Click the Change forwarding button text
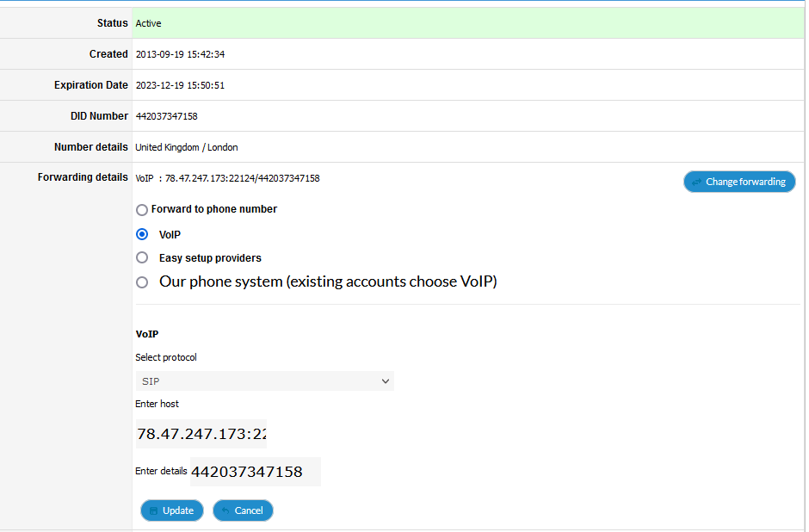The height and width of the screenshot is (532, 809). pyautogui.click(x=745, y=182)
